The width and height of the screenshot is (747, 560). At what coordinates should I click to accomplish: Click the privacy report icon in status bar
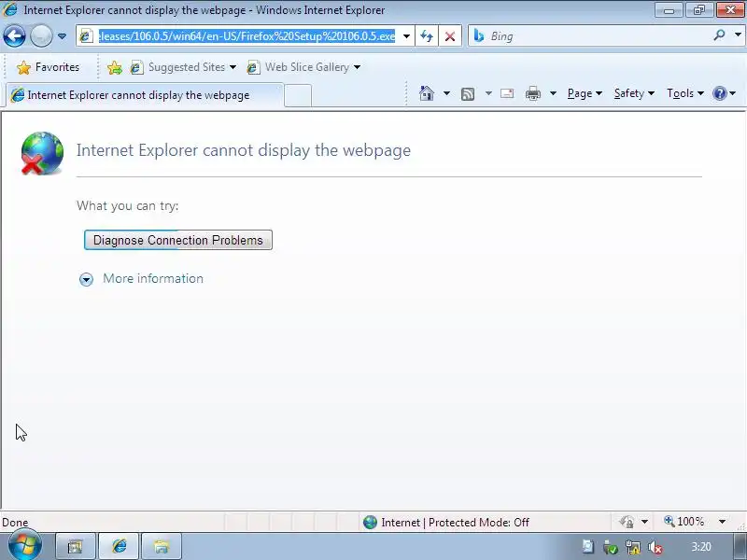coord(627,523)
